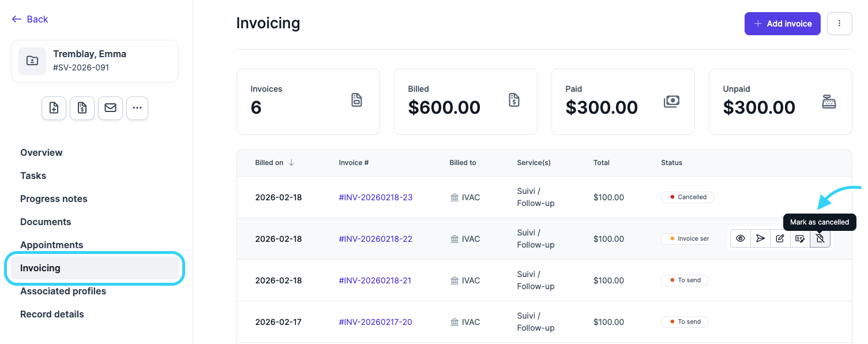Open the vertical dots menu beside Add invoice
This screenshot has width=868, height=344.
tap(839, 24)
